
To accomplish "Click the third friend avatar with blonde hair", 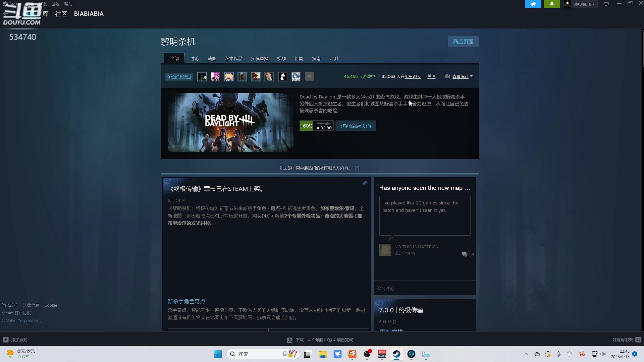I will point(229,76).
